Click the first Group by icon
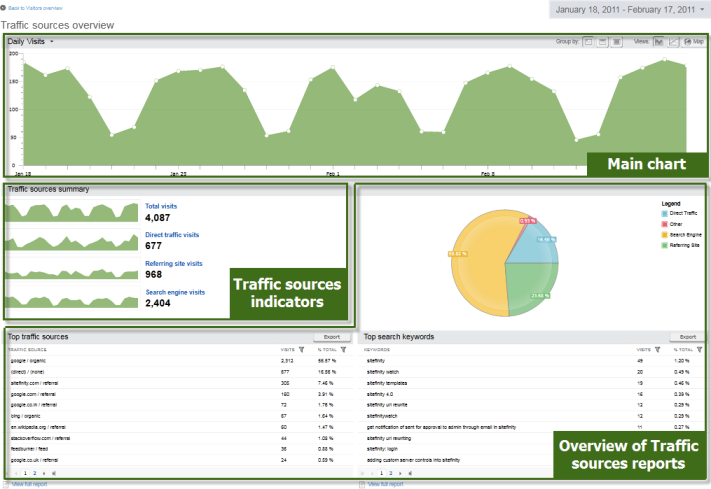Viewport: 711px width, 489px height. coord(589,42)
